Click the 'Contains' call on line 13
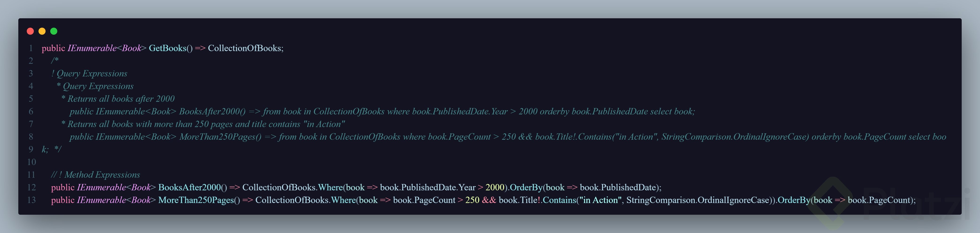This screenshot has height=233, width=980. tap(559, 200)
